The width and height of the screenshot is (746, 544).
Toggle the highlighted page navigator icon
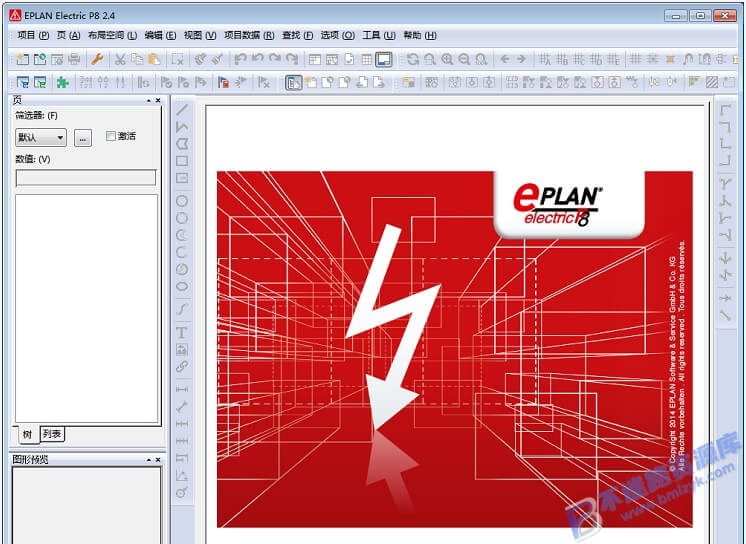294,82
